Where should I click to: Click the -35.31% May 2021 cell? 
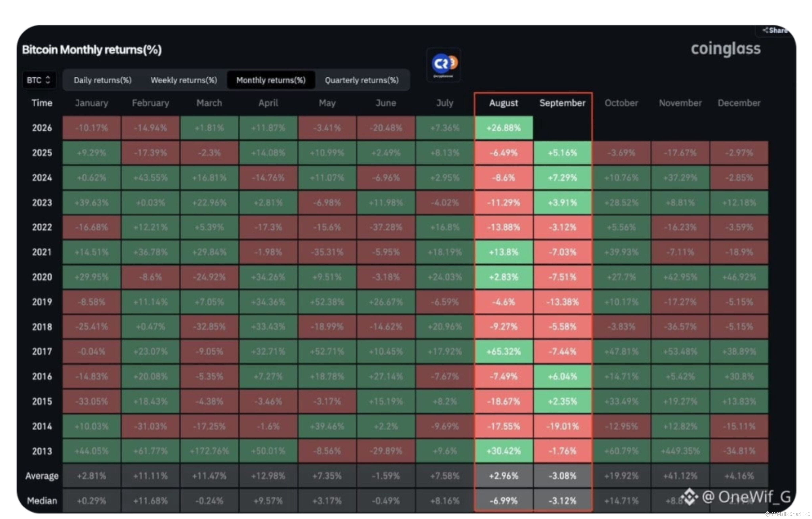(327, 252)
